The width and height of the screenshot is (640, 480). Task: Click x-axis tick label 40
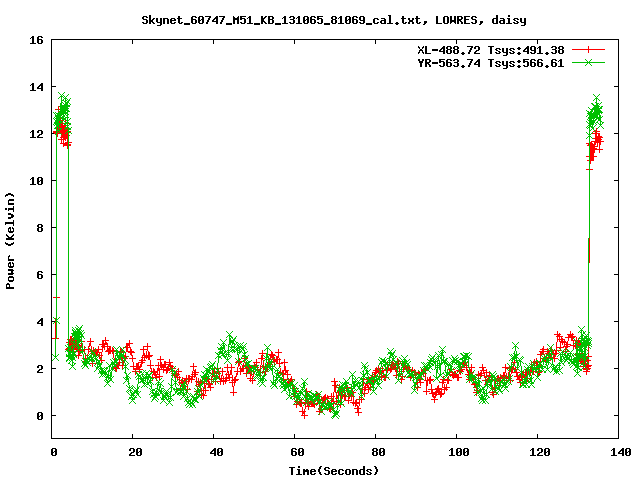216,452
